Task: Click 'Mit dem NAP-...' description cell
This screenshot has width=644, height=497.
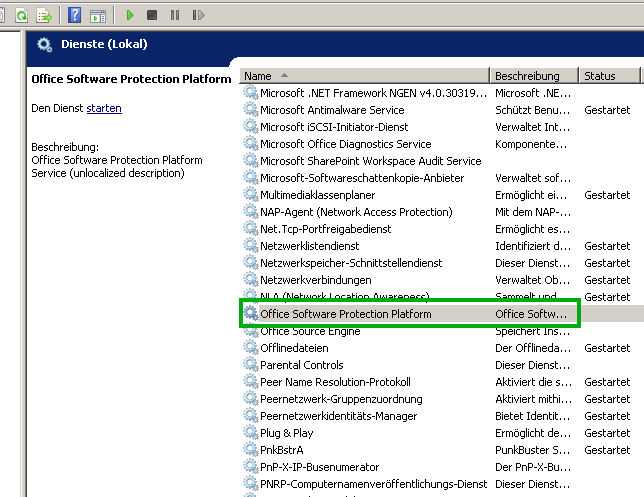Action: (x=533, y=212)
